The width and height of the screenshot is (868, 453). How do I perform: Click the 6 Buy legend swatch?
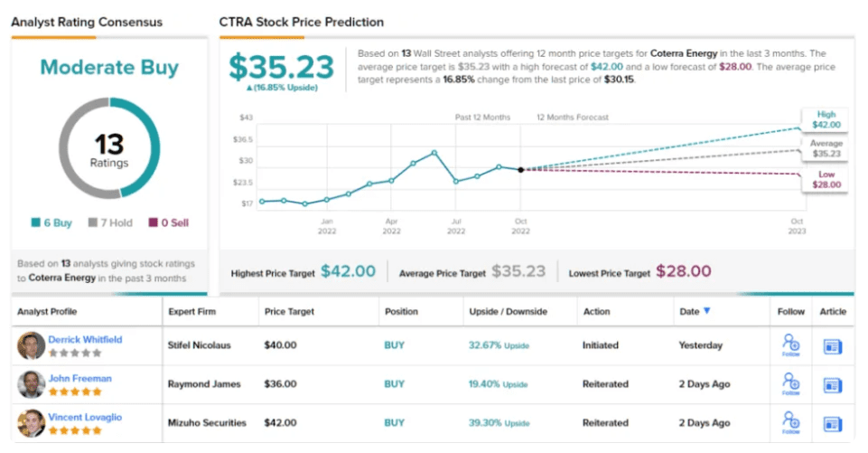pos(34,222)
